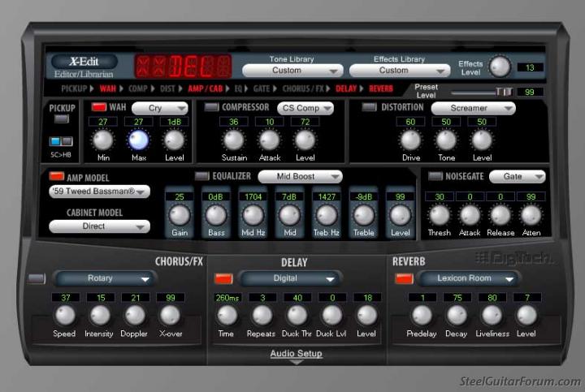Click the highlighted Wah Max knob
Viewport: 585px width, 392px height.
point(138,140)
